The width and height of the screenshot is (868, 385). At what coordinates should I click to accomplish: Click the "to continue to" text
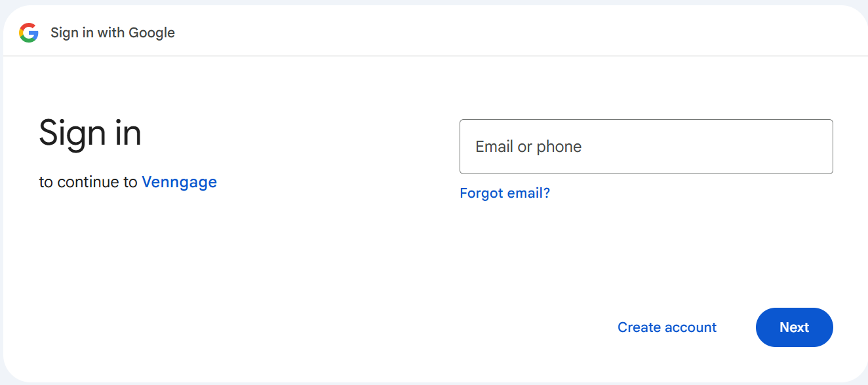point(88,182)
